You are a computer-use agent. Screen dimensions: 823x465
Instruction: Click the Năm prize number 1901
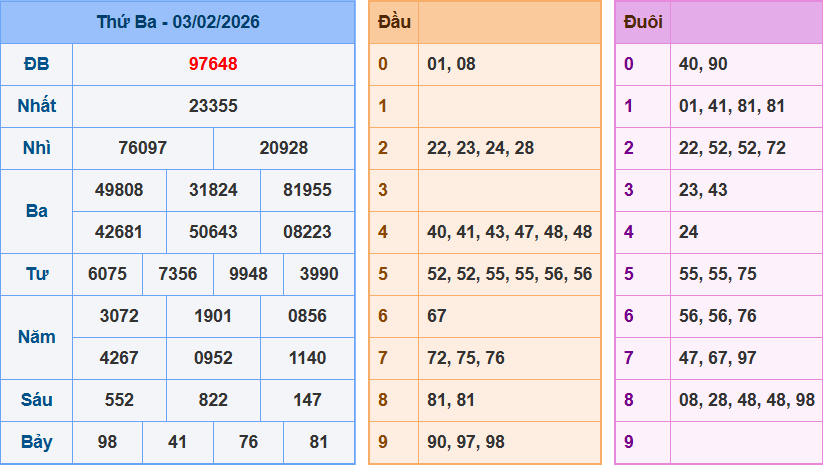tap(213, 316)
